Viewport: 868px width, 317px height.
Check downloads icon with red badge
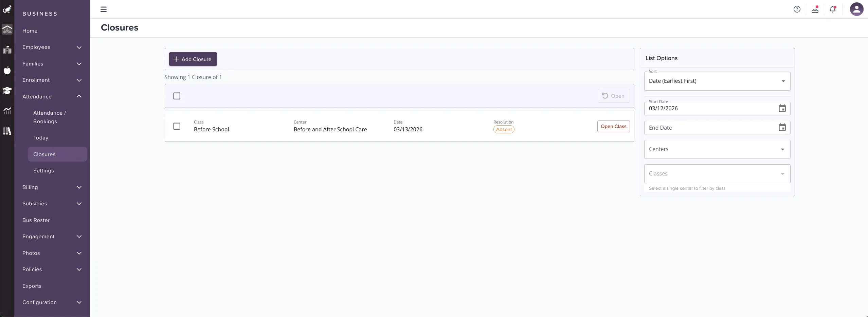[815, 9]
